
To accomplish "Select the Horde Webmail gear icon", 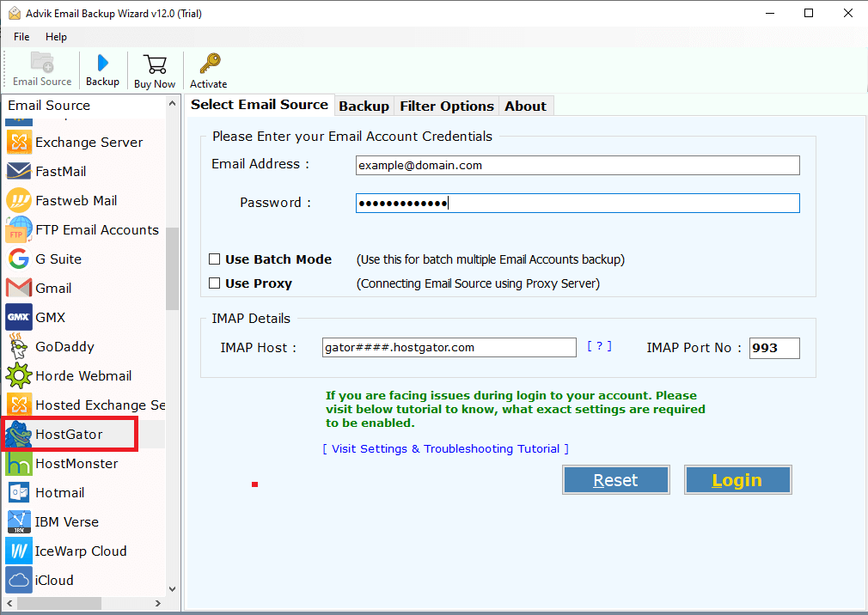I will (19, 376).
